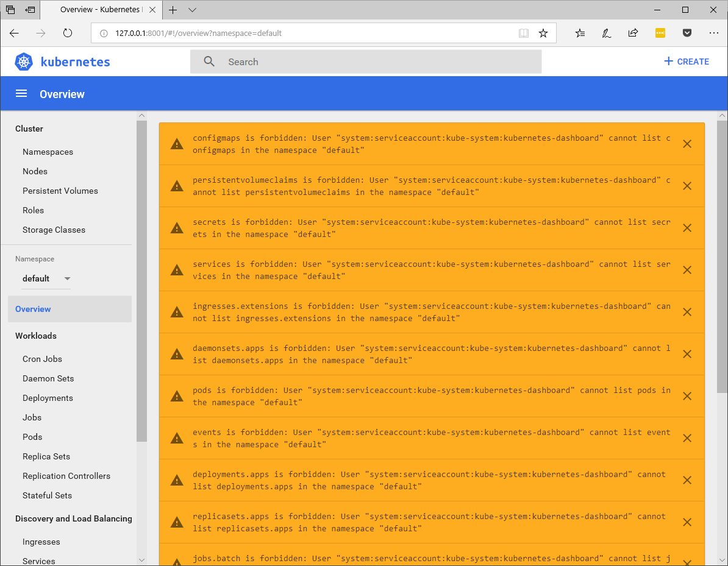Open Storage Classes in sidebar
The image size is (728, 566).
click(54, 230)
